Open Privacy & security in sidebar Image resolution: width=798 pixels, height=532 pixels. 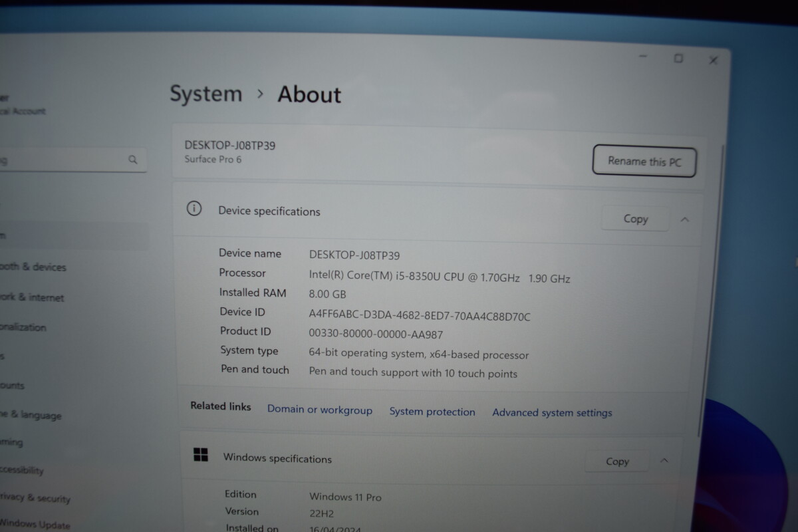pyautogui.click(x=35, y=497)
